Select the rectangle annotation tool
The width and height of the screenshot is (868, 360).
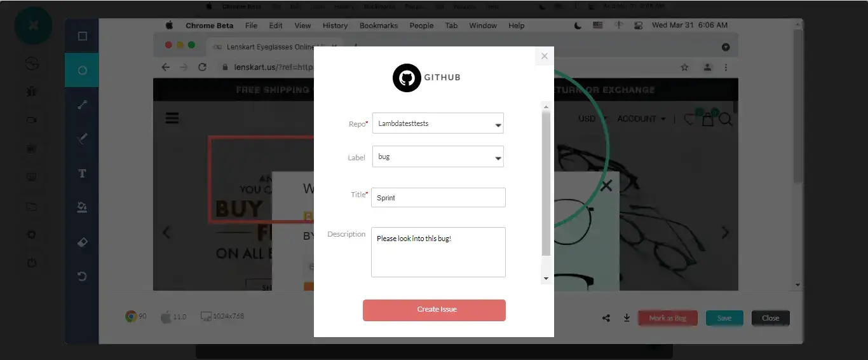click(82, 36)
